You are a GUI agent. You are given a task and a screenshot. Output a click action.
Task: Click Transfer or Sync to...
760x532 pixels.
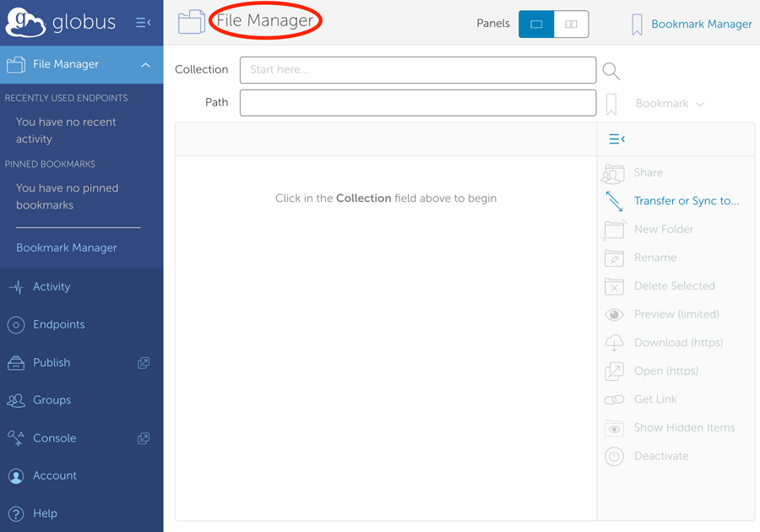(687, 201)
